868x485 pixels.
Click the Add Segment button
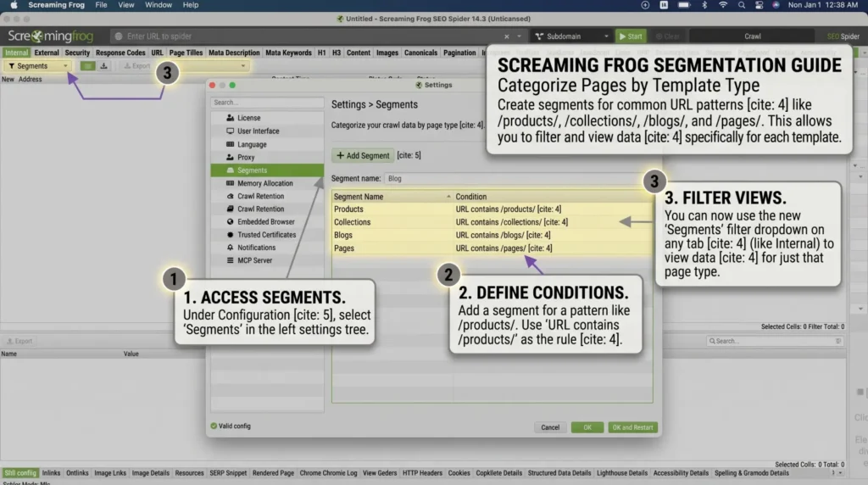pos(363,155)
